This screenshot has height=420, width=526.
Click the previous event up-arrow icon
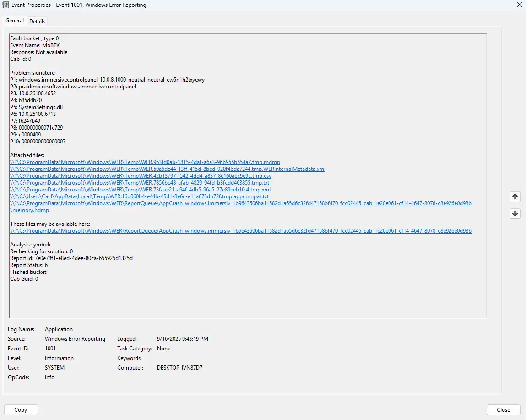[x=515, y=196]
